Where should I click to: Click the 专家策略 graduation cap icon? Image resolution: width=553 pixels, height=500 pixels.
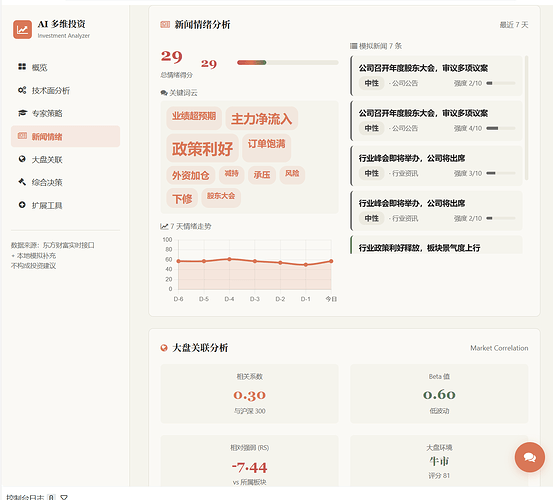[x=22, y=113]
